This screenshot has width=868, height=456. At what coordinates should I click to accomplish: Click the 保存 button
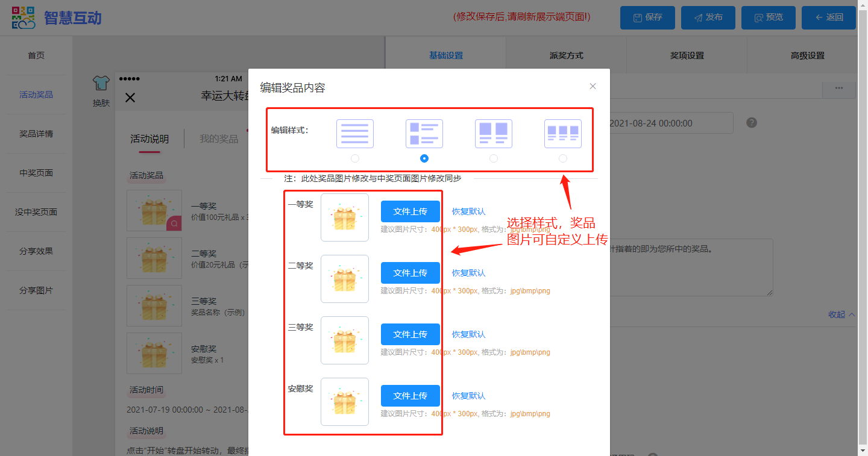[647, 17]
